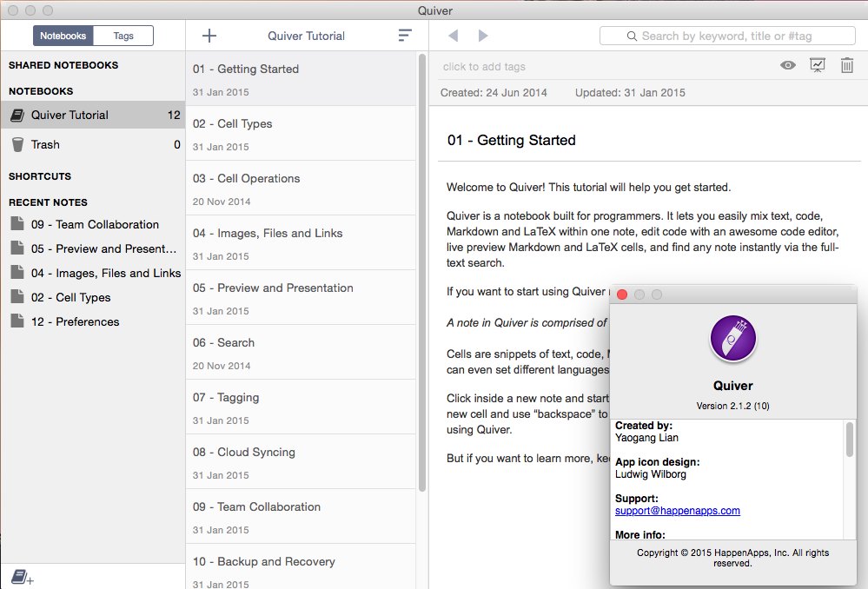The width and height of the screenshot is (868, 589).
Task: Add a new note with plus icon
Action: point(209,36)
